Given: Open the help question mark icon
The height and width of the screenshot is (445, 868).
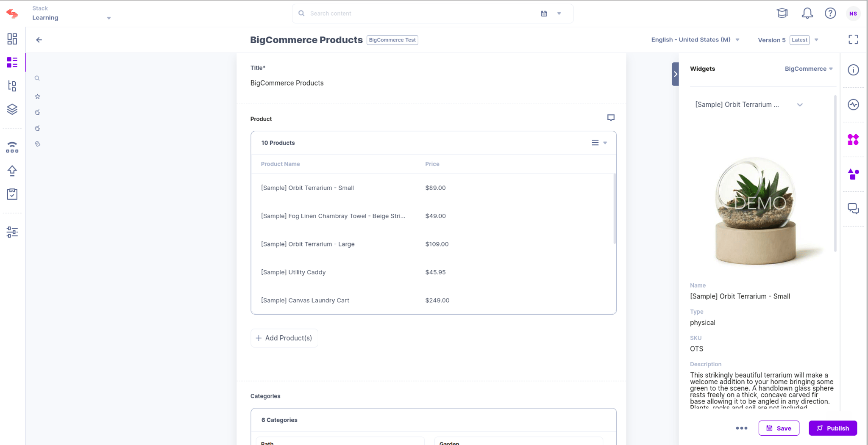Looking at the screenshot, I should click(830, 13).
